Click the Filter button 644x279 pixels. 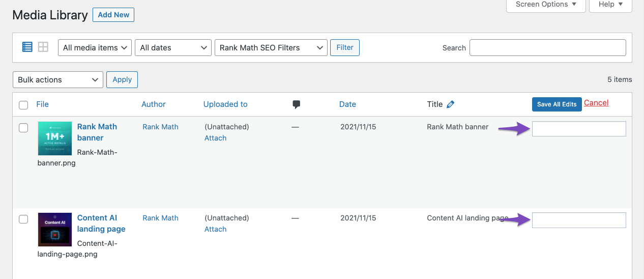pyautogui.click(x=345, y=47)
